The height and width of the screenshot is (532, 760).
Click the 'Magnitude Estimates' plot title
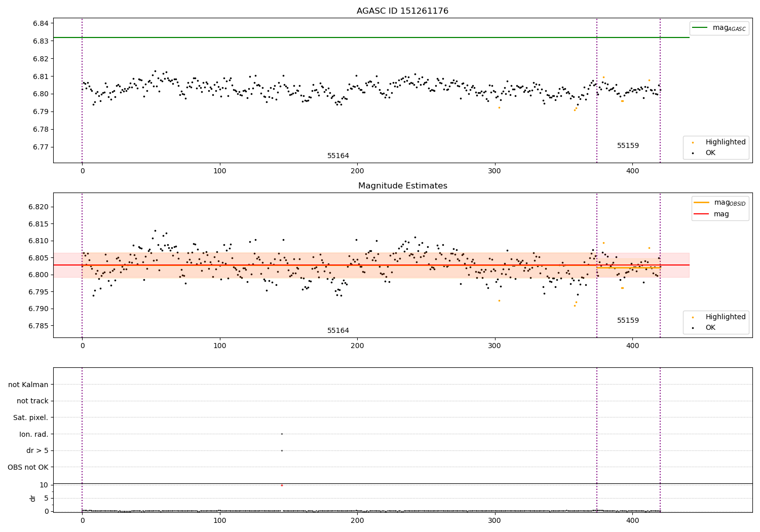point(402,186)
